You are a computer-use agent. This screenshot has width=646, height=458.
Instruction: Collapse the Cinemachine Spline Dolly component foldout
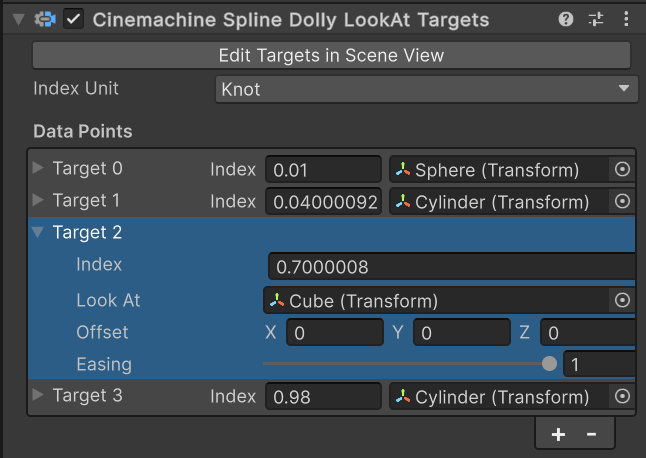pyautogui.click(x=17, y=19)
